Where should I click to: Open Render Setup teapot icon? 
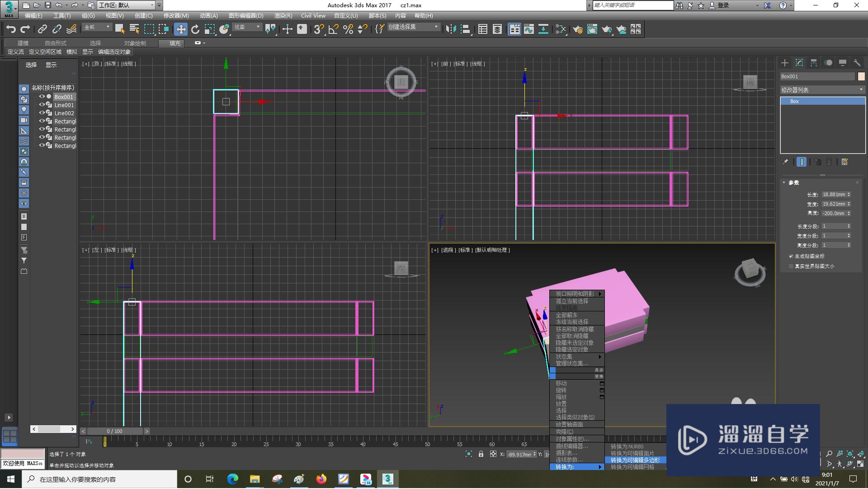[578, 29]
